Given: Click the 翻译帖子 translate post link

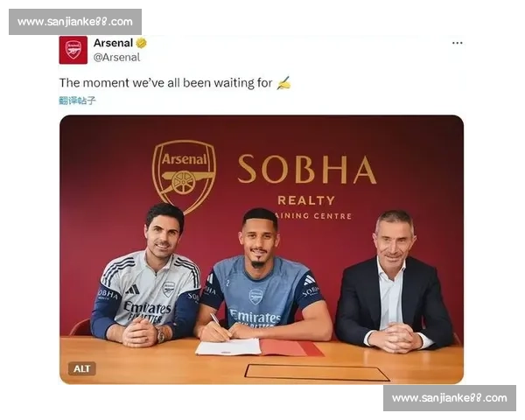Looking at the screenshot, I should [77, 100].
